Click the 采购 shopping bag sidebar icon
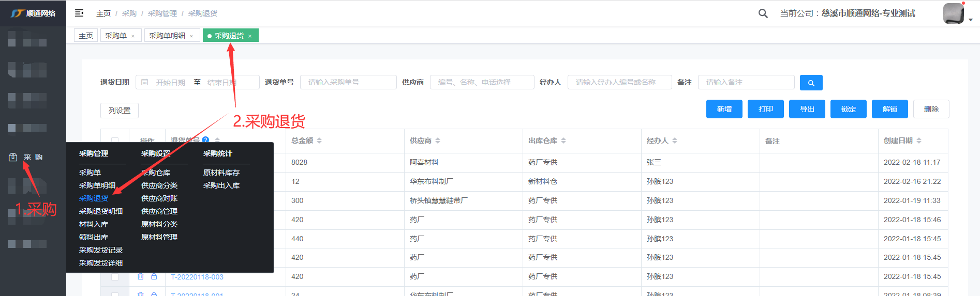This screenshot has width=980, height=296. [13, 157]
